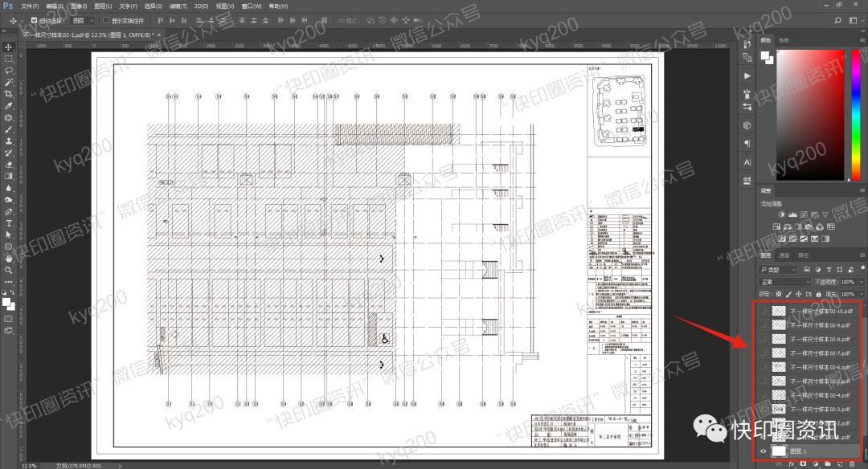Open the Character panel icon

(747, 162)
